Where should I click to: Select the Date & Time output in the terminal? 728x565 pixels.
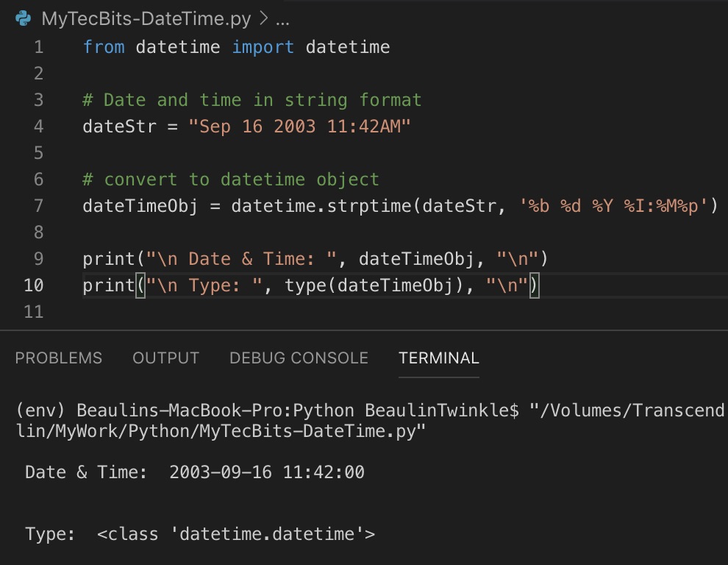191,472
